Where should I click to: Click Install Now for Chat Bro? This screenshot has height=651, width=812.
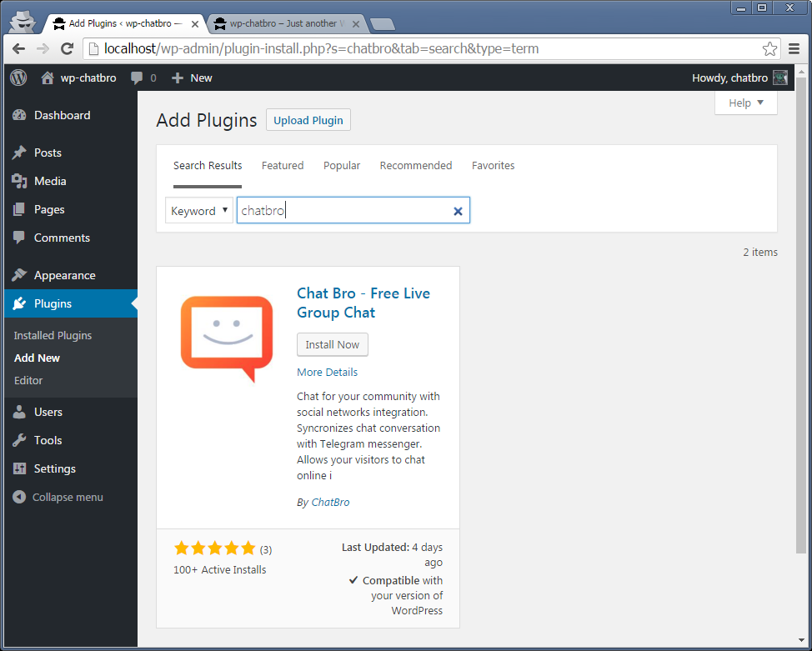[333, 344]
